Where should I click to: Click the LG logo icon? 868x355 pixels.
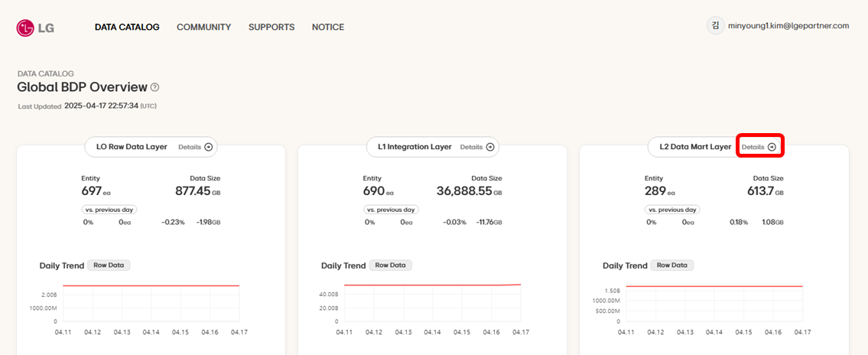click(27, 28)
